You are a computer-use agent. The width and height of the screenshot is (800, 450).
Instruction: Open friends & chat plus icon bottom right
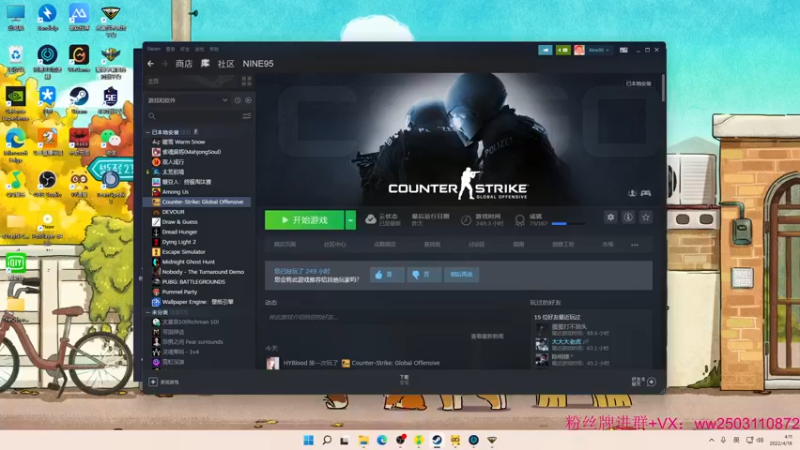(652, 382)
